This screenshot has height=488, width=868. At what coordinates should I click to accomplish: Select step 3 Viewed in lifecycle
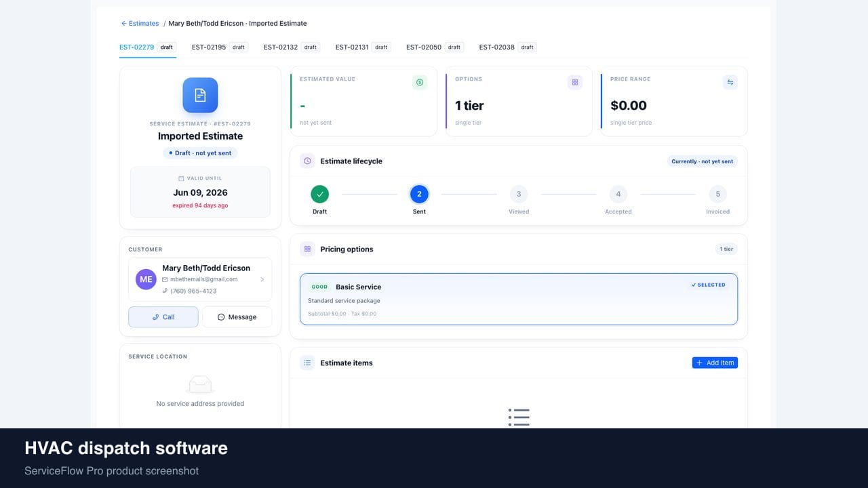(x=519, y=194)
